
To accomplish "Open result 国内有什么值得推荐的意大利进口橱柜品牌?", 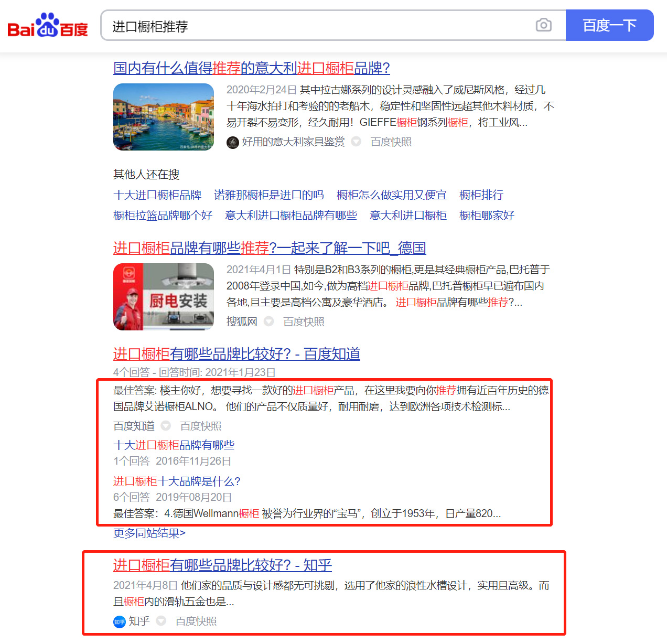I will 252,68.
